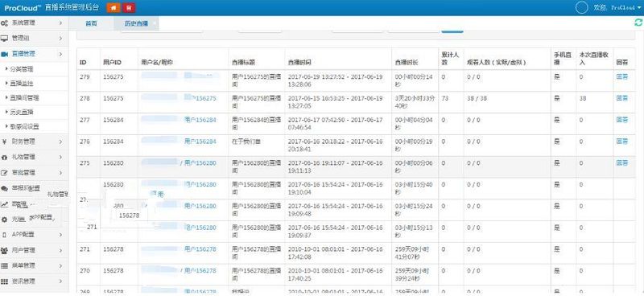Click the red icon button beside the home icon
The height and width of the screenshot is (308, 644).
(x=129, y=7)
